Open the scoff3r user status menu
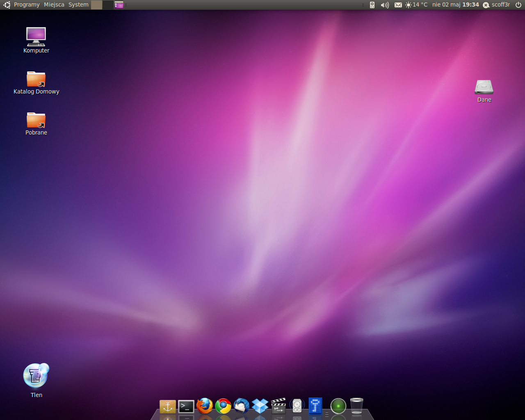 coord(501,5)
